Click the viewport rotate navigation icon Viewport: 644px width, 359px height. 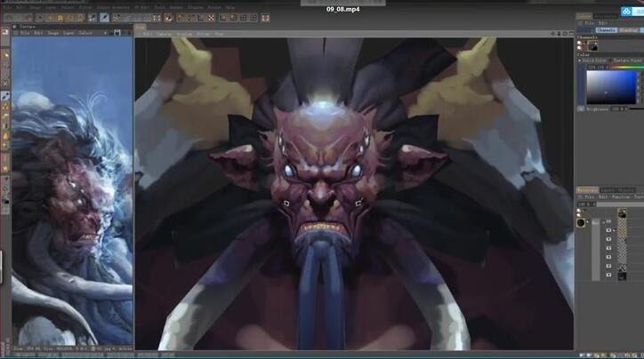[565, 33]
